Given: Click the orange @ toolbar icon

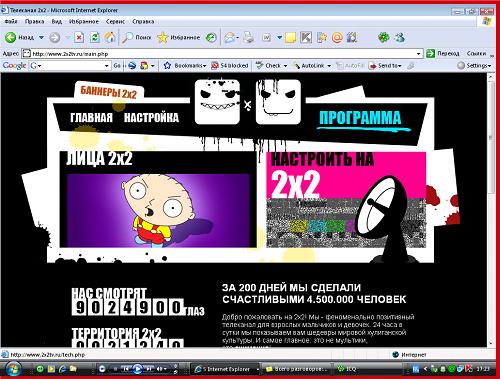Looking at the screenshot, I should 337,37.
